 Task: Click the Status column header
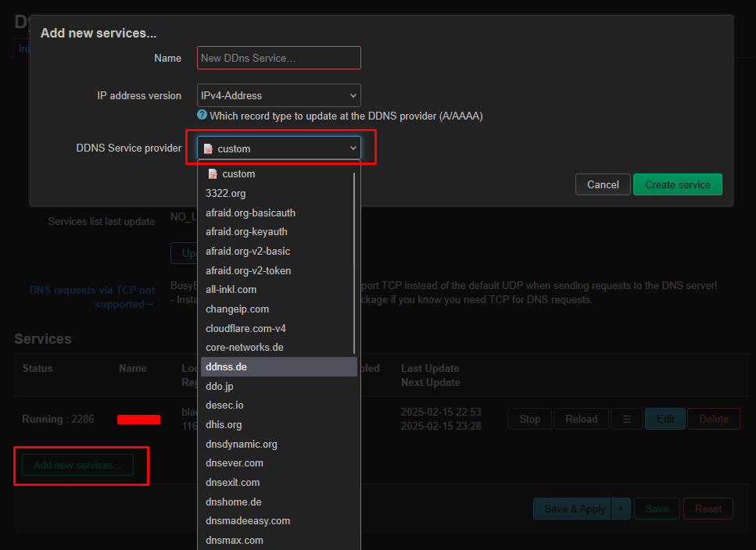pyautogui.click(x=38, y=369)
